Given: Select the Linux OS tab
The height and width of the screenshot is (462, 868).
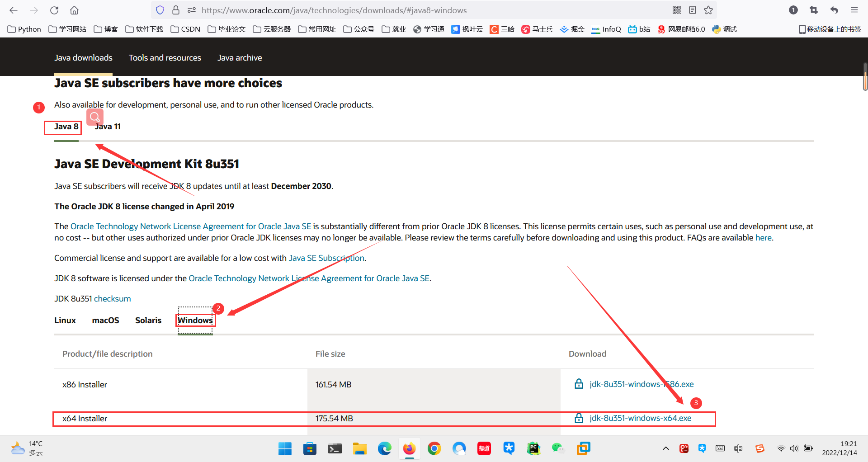Looking at the screenshot, I should 65,320.
